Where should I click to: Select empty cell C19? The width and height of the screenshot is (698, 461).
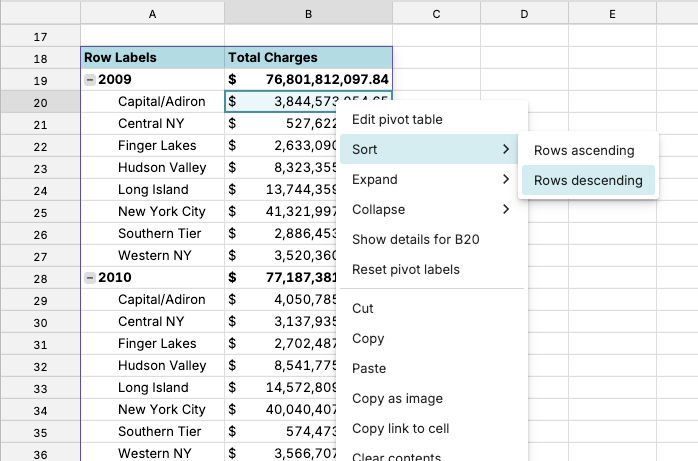tap(436, 80)
